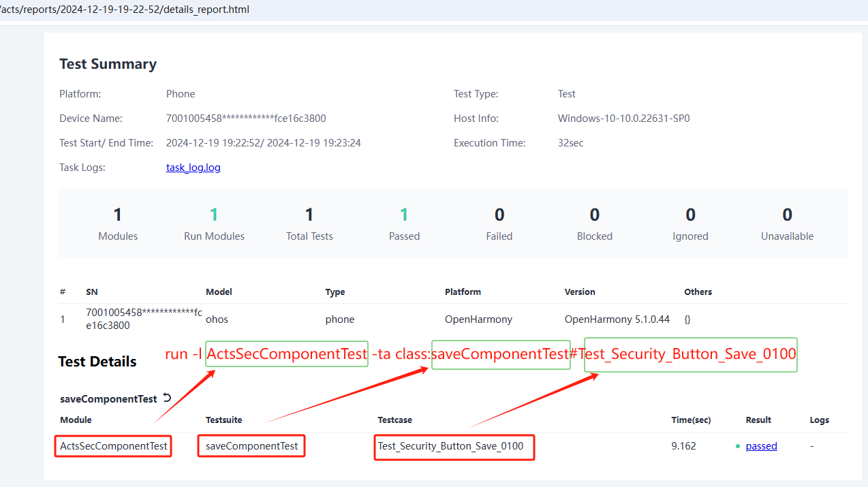Viewport: 868px width, 487px height.
Task: Click the Test Start/End Time value
Action: pos(264,143)
